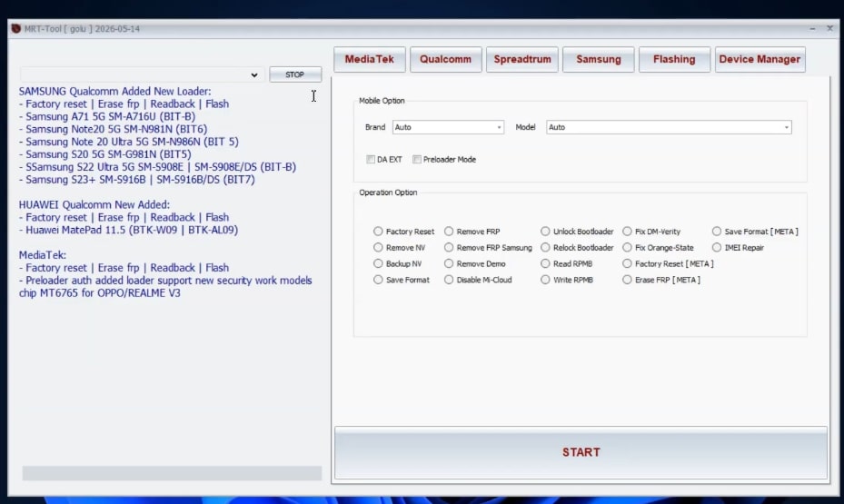The image size is (844, 504).
Task: Open the Device Manager tab
Action: [760, 59]
